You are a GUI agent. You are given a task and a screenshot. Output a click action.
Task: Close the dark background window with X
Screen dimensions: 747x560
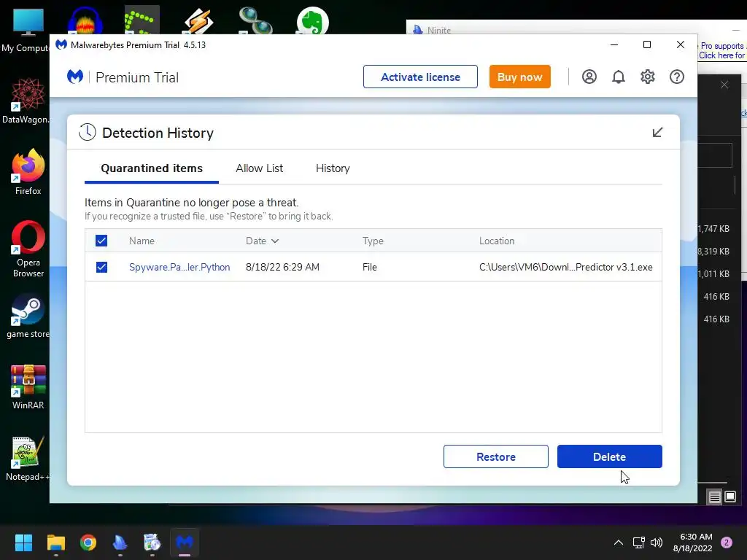724,85
